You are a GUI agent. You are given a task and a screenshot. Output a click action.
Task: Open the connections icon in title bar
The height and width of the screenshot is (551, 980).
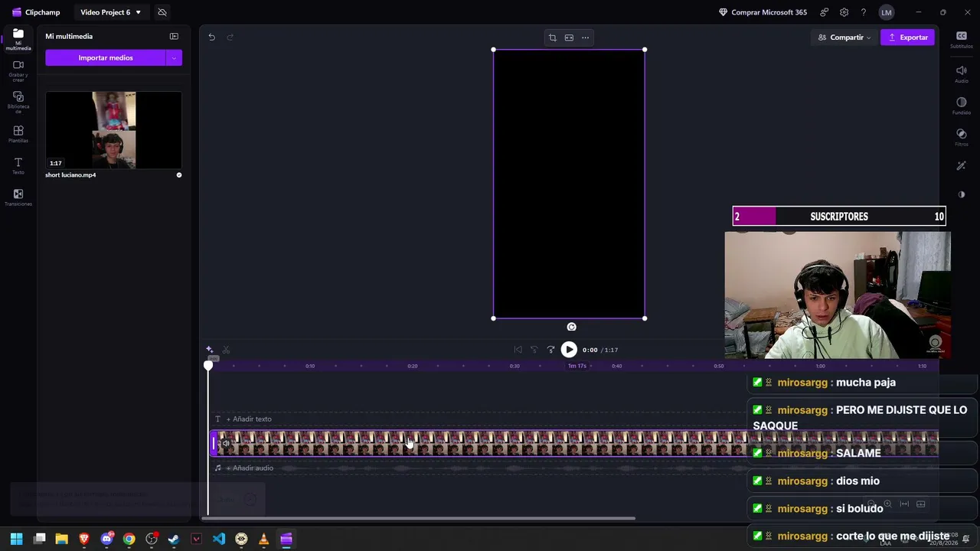(x=824, y=12)
